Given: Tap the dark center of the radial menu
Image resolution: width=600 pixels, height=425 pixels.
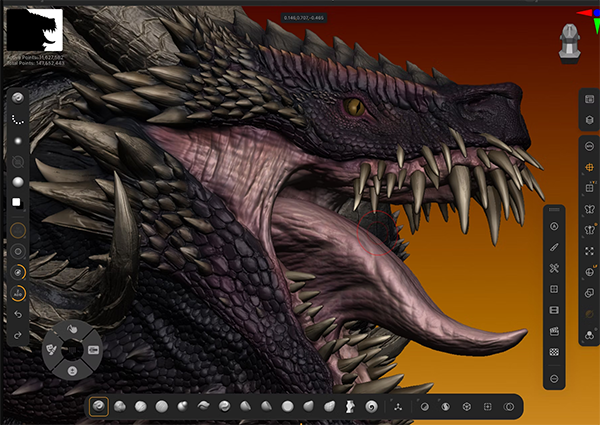Looking at the screenshot, I should pyautogui.click(x=72, y=350).
